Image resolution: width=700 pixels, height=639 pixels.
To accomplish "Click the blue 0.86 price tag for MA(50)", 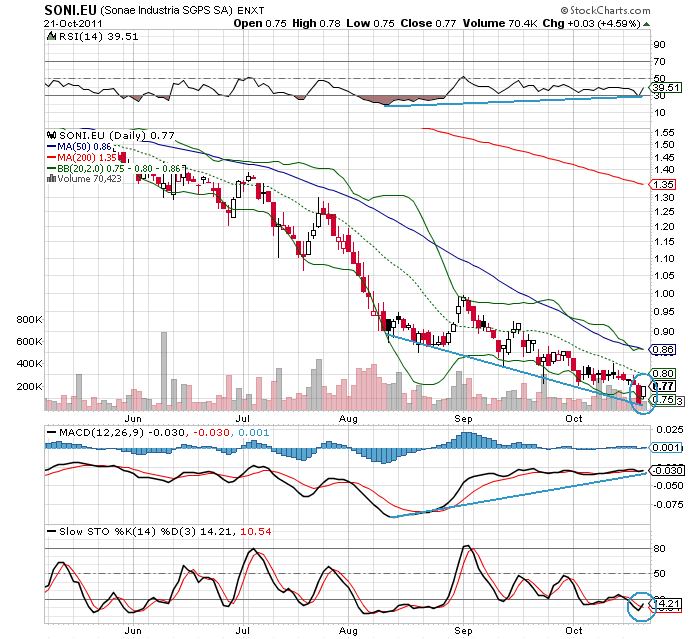I will click(x=663, y=350).
